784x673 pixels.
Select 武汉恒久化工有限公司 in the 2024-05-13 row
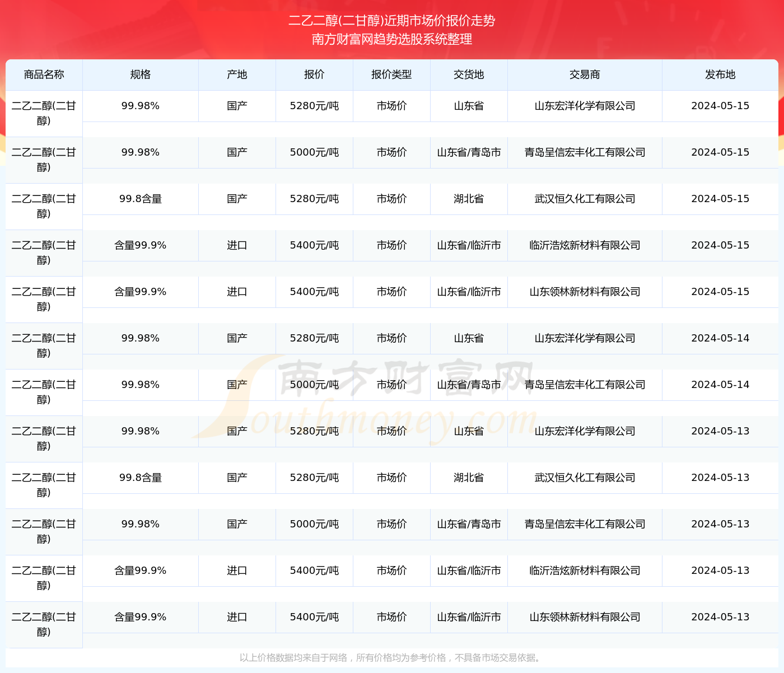coord(585,478)
